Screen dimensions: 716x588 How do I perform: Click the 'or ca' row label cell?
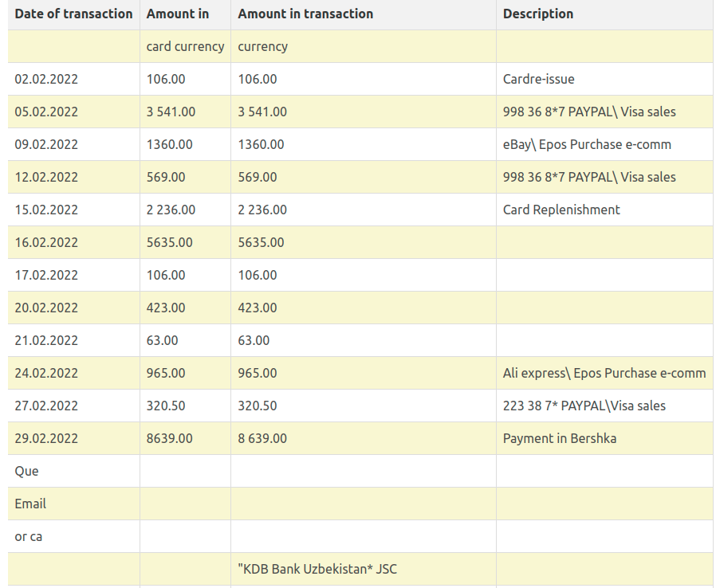(x=28, y=536)
